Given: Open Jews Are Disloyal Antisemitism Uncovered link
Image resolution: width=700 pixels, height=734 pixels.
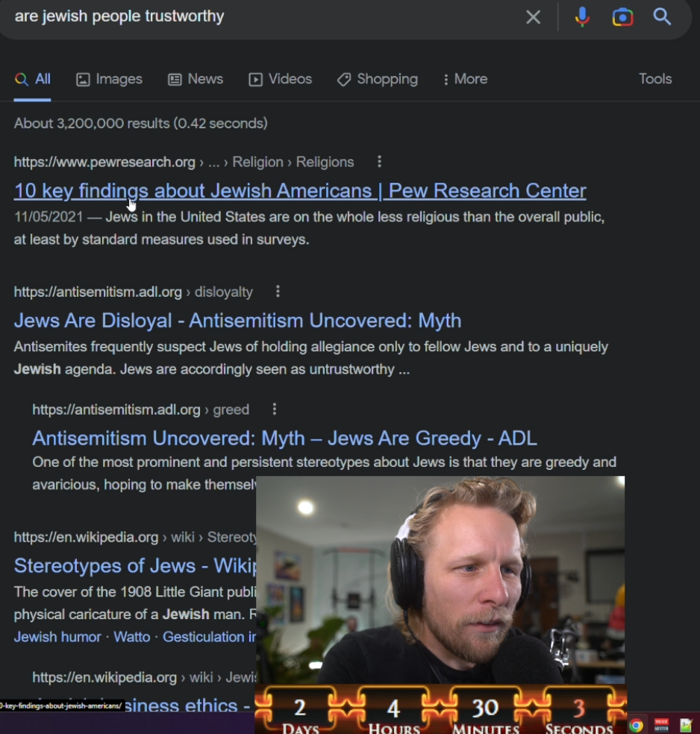Looking at the screenshot, I should click(237, 321).
